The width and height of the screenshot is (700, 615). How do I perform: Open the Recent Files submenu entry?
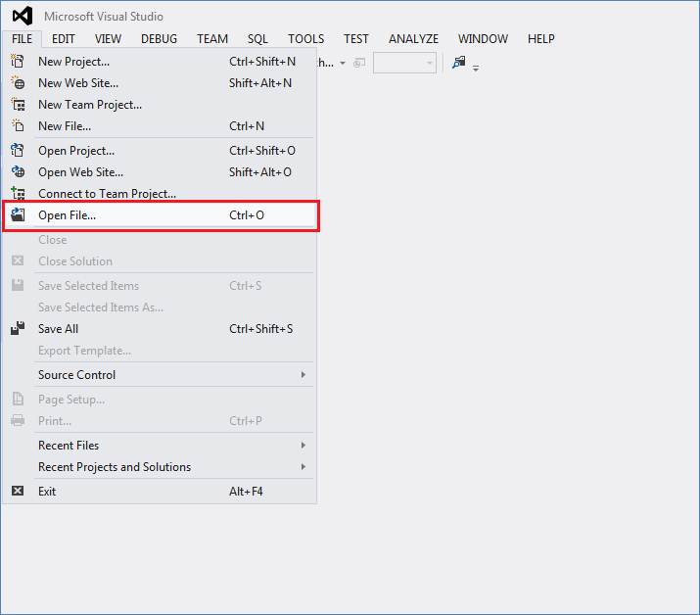coord(159,446)
